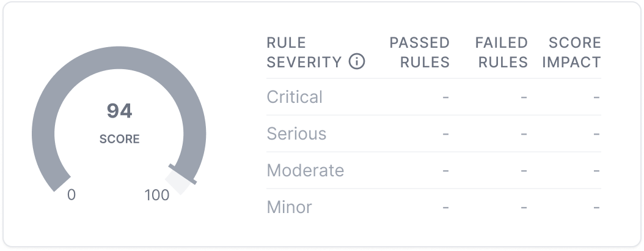Select the Serious severity row
The width and height of the screenshot is (644, 251).
tap(296, 134)
